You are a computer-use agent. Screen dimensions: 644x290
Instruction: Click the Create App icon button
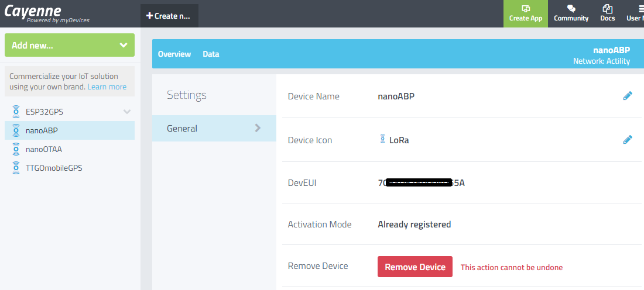[525, 13]
